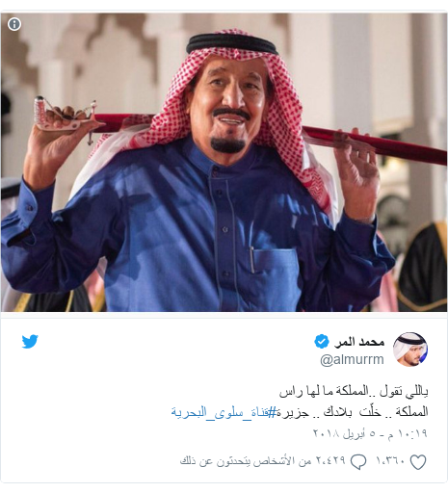Click the text من الأشخاص يتحدثون عن ذلك

pyautogui.click(x=246, y=461)
